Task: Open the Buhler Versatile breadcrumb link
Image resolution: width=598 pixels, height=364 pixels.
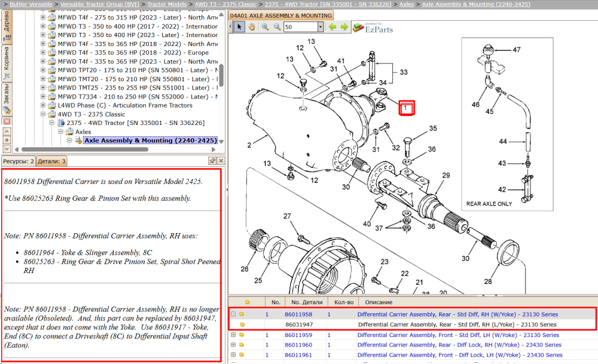Action: [31, 4]
